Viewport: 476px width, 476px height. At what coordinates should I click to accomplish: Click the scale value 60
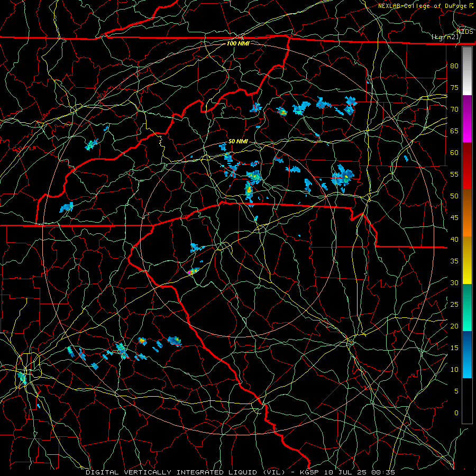coord(454,153)
